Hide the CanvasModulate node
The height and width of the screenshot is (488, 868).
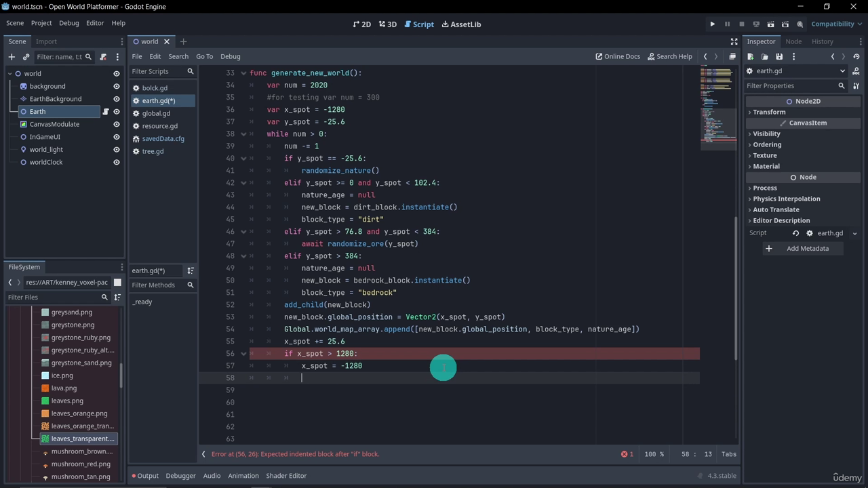(117, 124)
